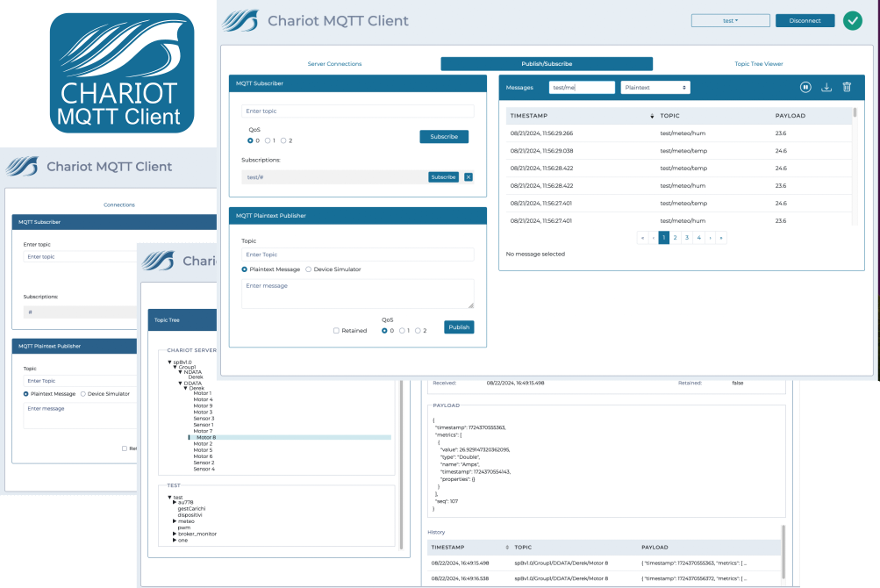Image resolution: width=880 pixels, height=588 pixels.
Task: Collapse the DDATA tree node
Action: (180, 383)
